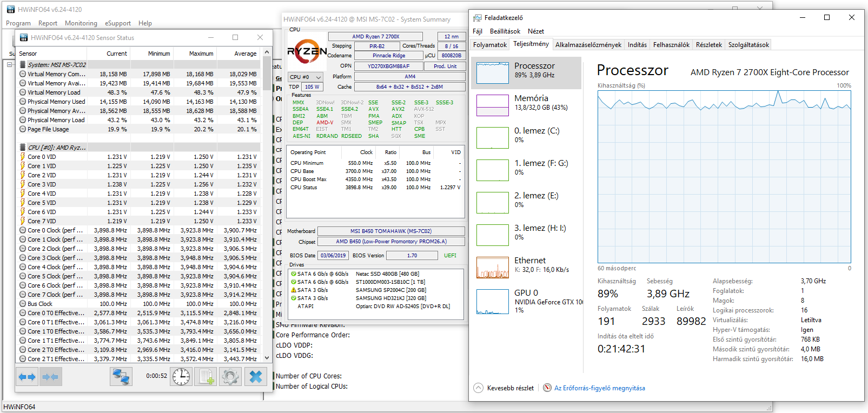868x413 pixels.
Task: Click the expand columns arrows button in Sensor Status
Action: [27, 376]
